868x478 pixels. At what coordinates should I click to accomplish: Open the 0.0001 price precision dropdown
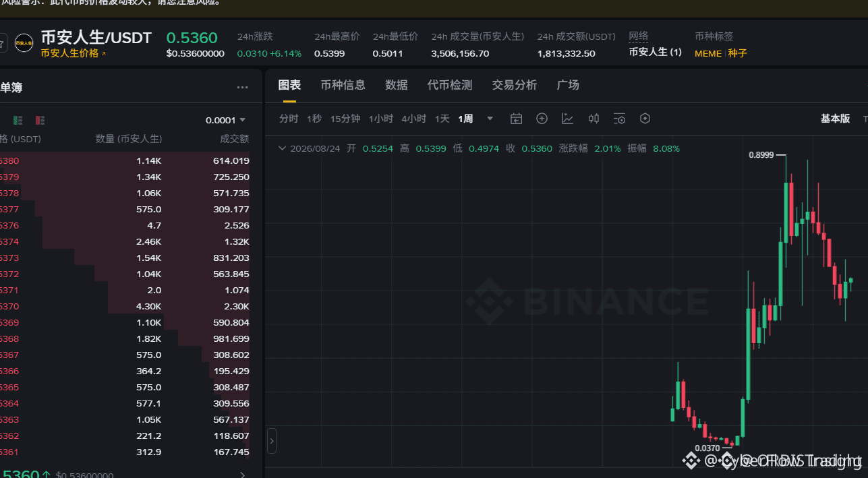pyautogui.click(x=225, y=120)
